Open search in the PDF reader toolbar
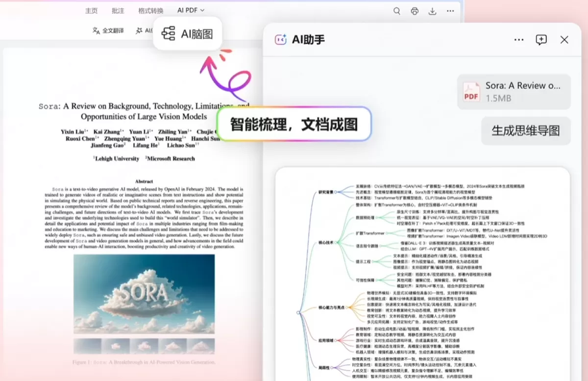Screen dimensions: 588x381 (x=397, y=11)
